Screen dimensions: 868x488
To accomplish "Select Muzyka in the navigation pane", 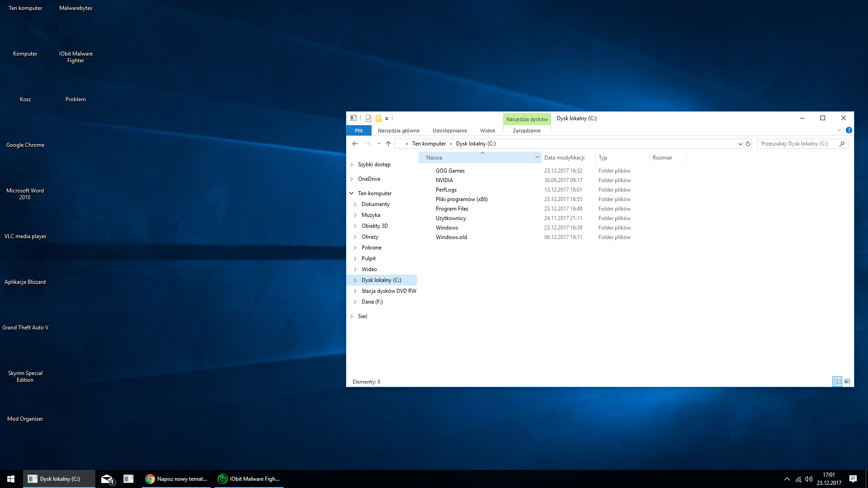I will click(x=371, y=215).
